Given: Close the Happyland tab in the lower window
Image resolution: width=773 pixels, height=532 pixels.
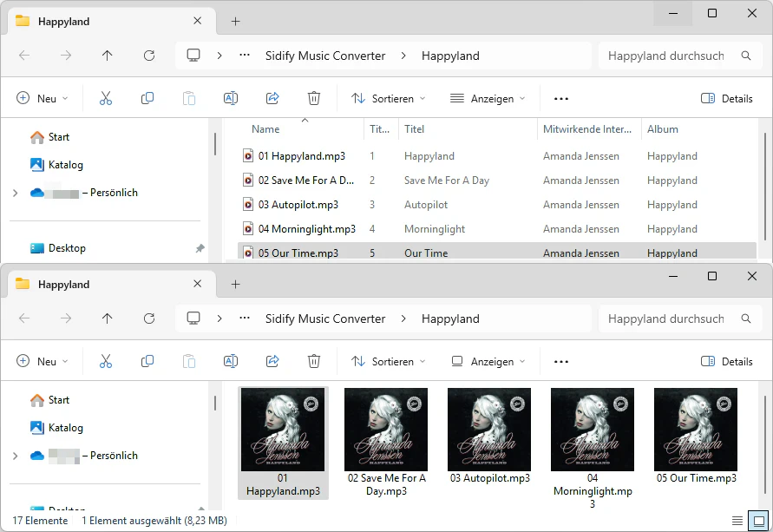Looking at the screenshot, I should click(197, 284).
